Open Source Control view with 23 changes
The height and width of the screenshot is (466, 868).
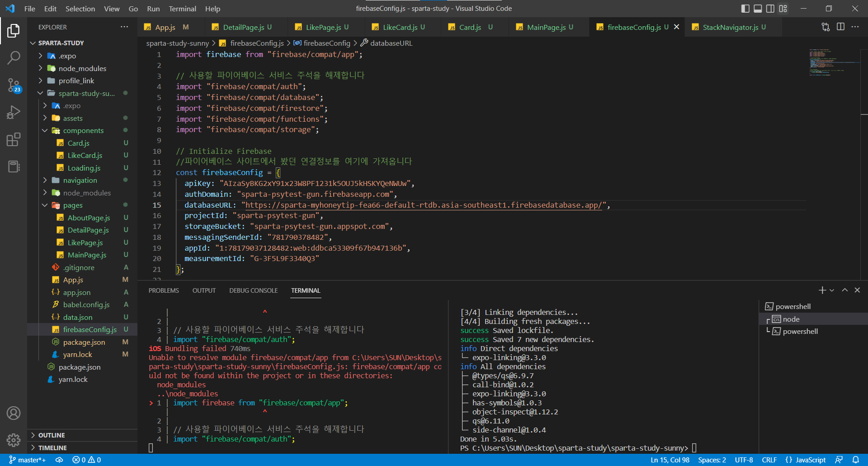click(x=14, y=85)
